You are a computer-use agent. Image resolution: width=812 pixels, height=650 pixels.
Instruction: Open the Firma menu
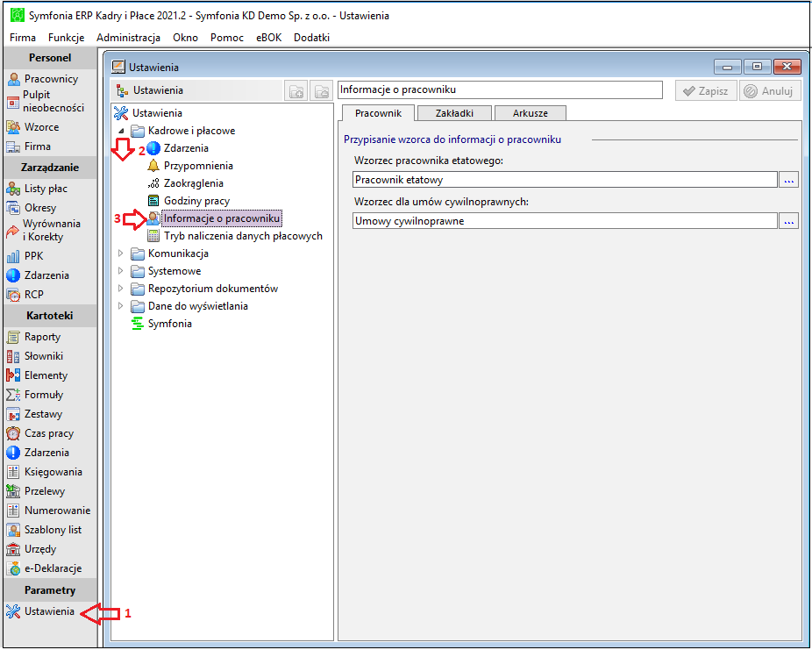tap(23, 38)
